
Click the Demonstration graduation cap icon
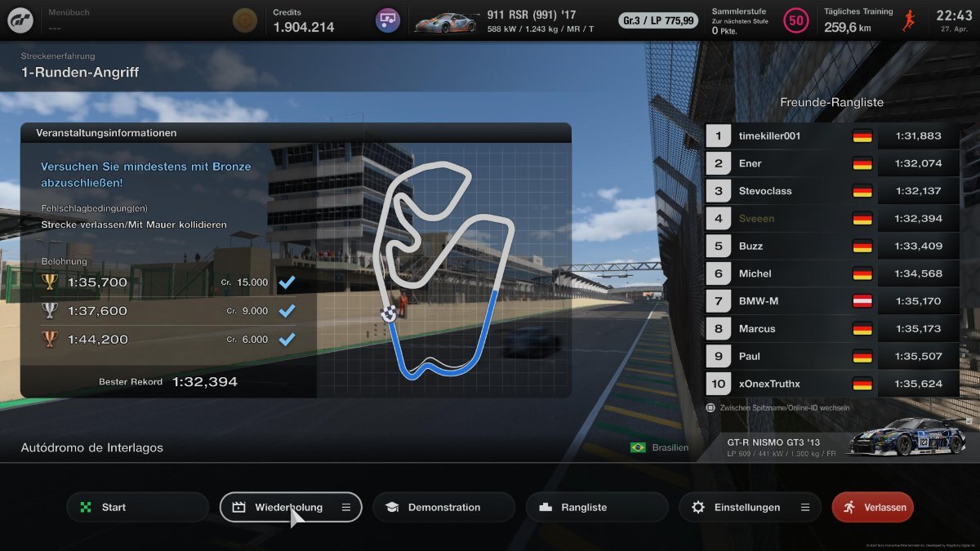coord(392,507)
